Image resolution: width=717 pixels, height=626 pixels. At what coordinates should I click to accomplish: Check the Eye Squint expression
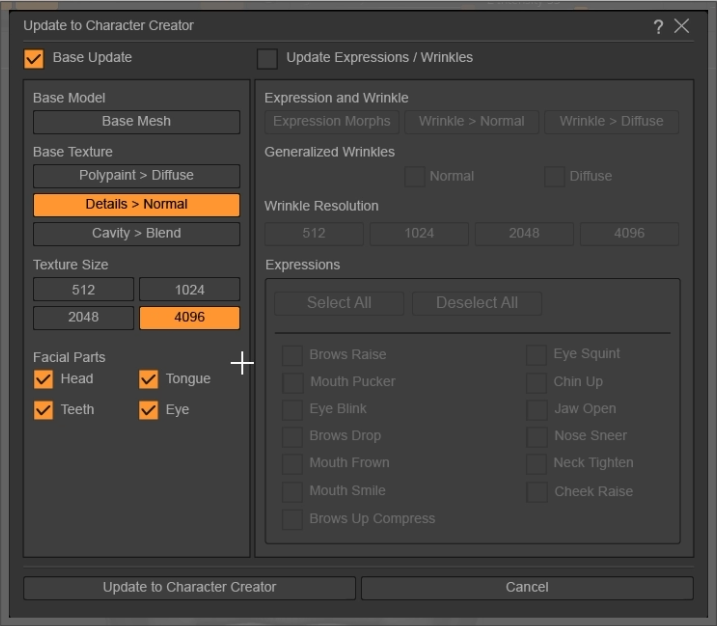[536, 355]
